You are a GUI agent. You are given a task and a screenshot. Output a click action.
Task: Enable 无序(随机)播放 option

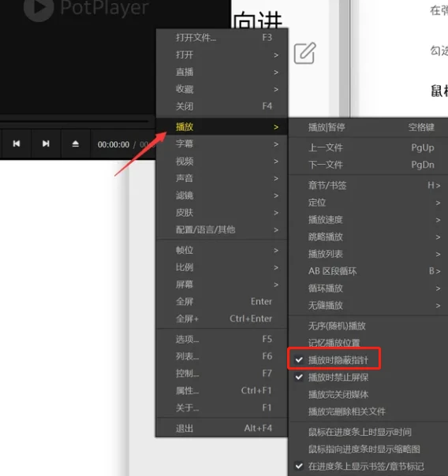pos(368,325)
